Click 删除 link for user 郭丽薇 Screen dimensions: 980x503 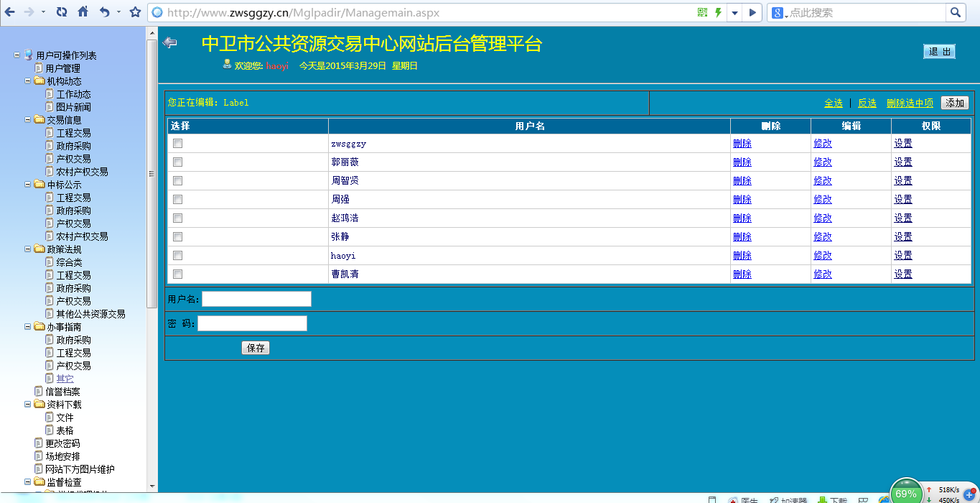pyautogui.click(x=742, y=162)
